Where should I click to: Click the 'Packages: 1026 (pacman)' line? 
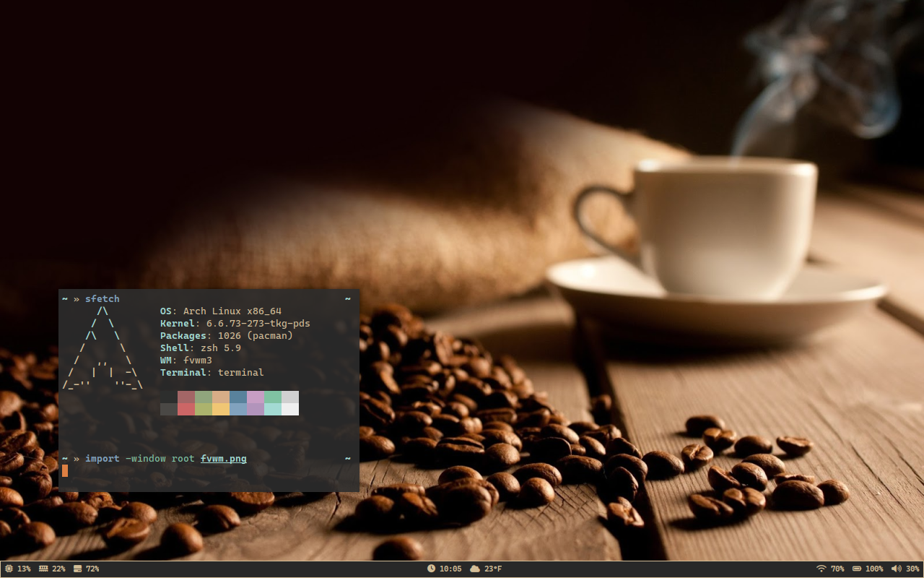coord(227,336)
